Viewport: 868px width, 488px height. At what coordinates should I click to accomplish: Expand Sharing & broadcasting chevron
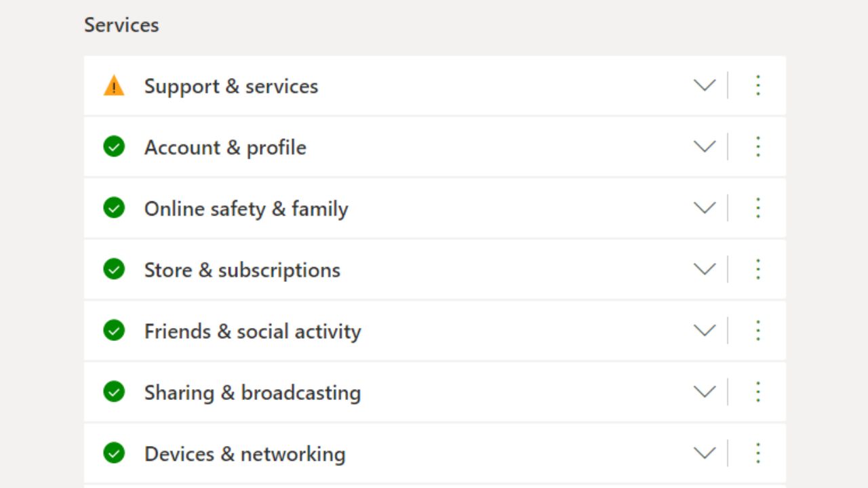tap(705, 392)
